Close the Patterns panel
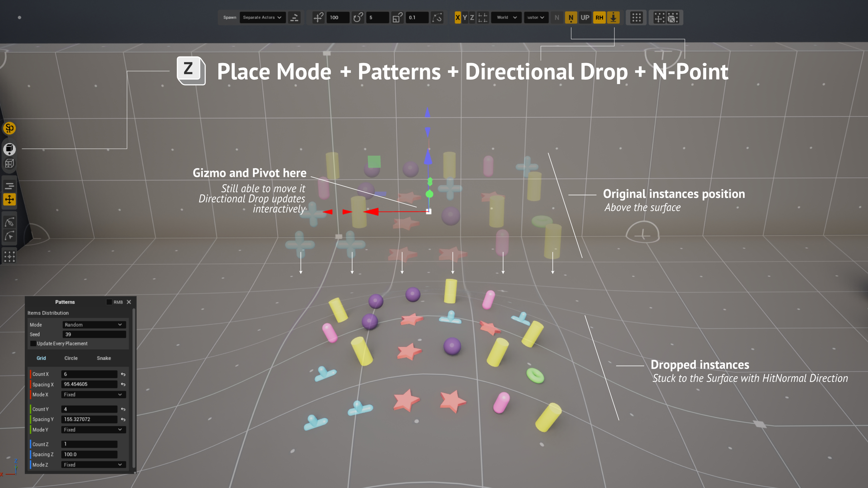Screen dimensions: 868x488 click(129, 302)
